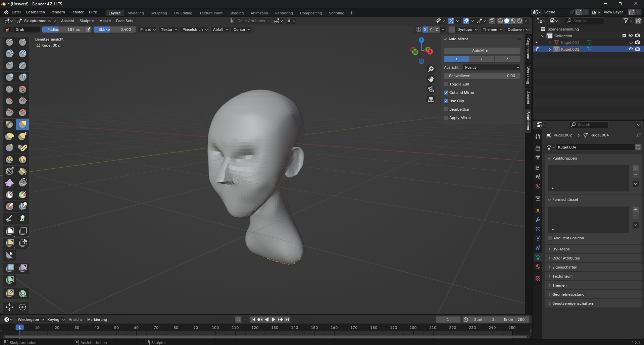This screenshot has width=644, height=345.
Task: Open the Positiv orientation dropdown
Action: click(x=491, y=67)
